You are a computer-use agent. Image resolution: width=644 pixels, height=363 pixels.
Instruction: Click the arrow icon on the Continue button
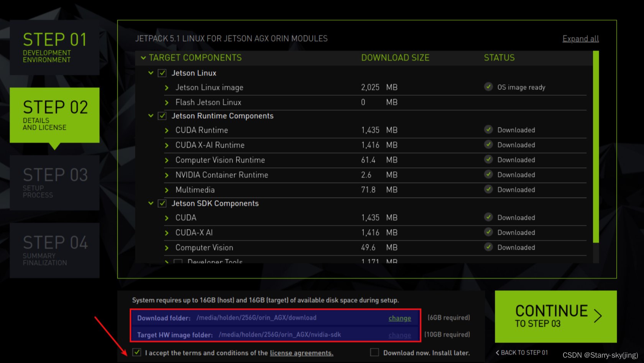[x=598, y=315]
